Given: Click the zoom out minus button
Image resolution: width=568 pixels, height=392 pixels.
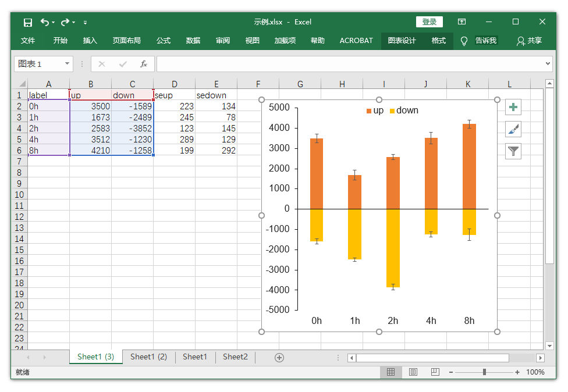Looking at the screenshot, I should [451, 372].
